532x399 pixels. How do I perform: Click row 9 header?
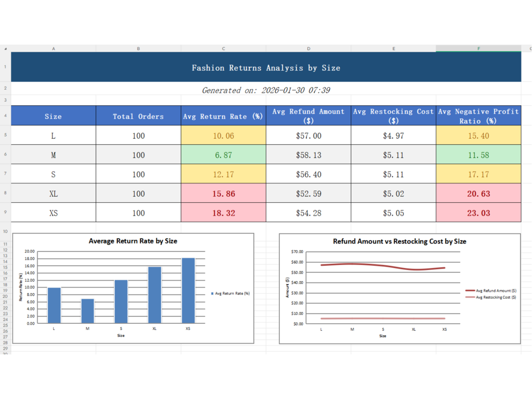click(5, 213)
